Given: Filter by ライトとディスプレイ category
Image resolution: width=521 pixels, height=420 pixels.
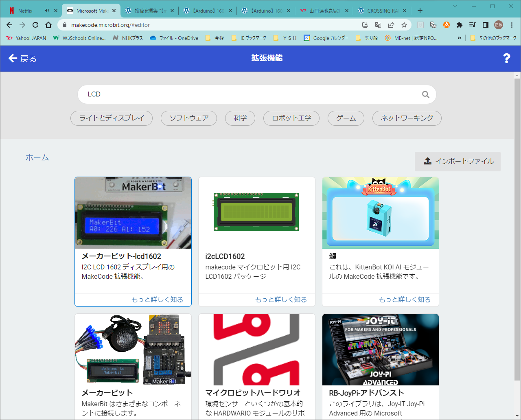Looking at the screenshot, I should tap(112, 118).
